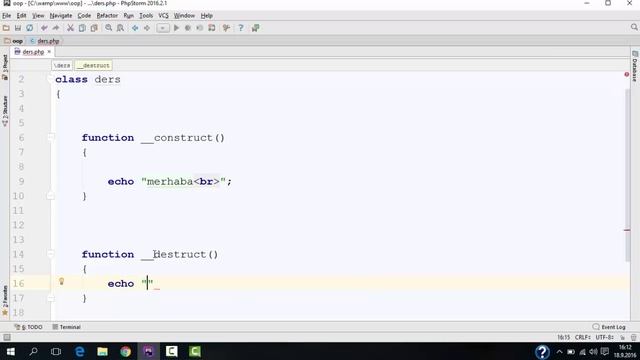Open the Event Log panel

[609, 327]
